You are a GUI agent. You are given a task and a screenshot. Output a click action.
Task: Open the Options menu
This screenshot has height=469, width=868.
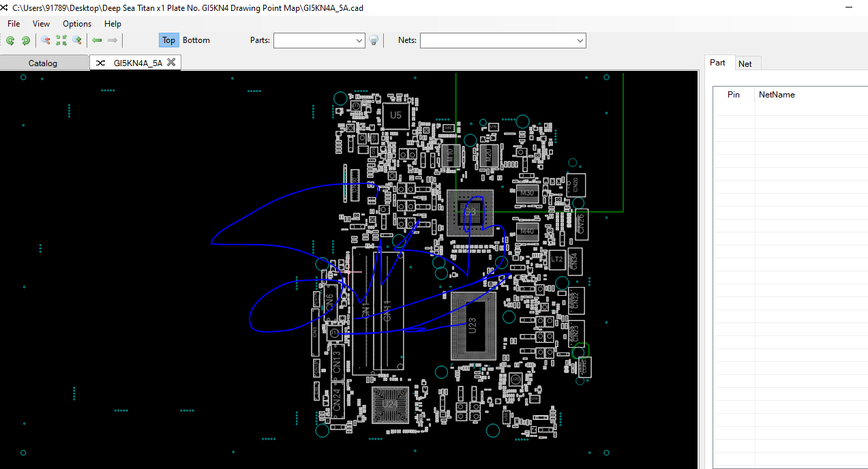pos(77,23)
